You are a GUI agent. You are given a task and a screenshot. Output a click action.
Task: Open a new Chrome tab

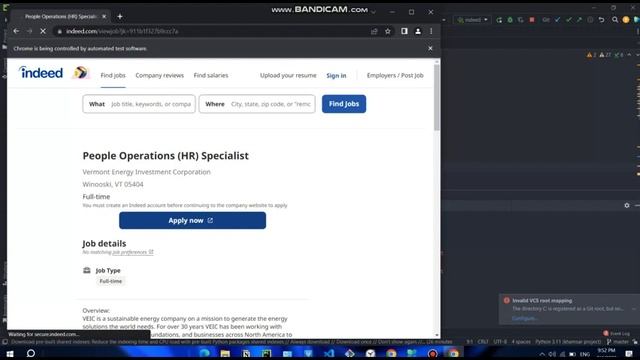[120, 16]
